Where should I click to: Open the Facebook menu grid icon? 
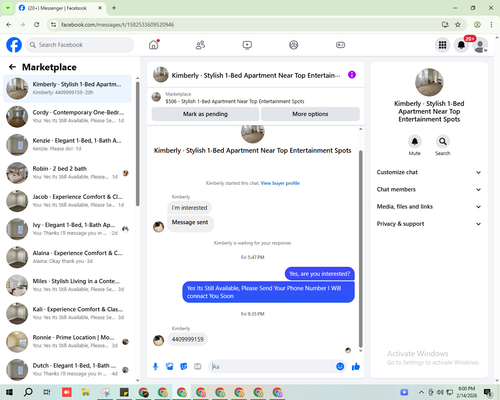[x=442, y=45]
